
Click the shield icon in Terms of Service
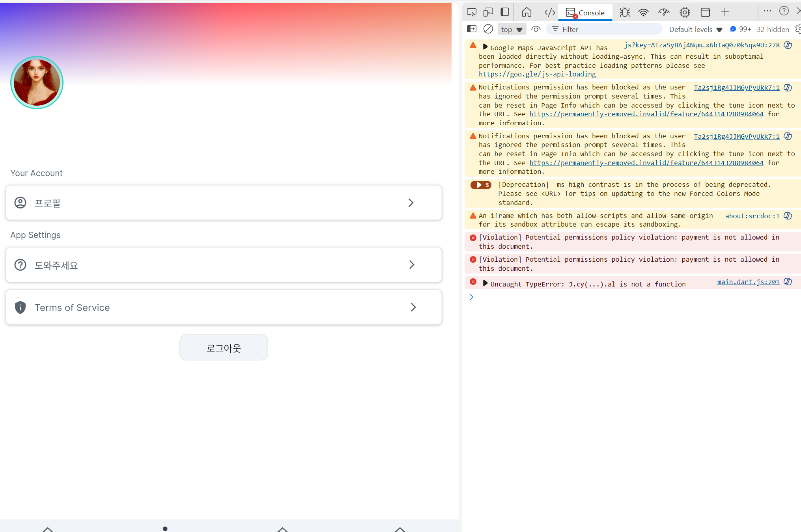(20, 307)
